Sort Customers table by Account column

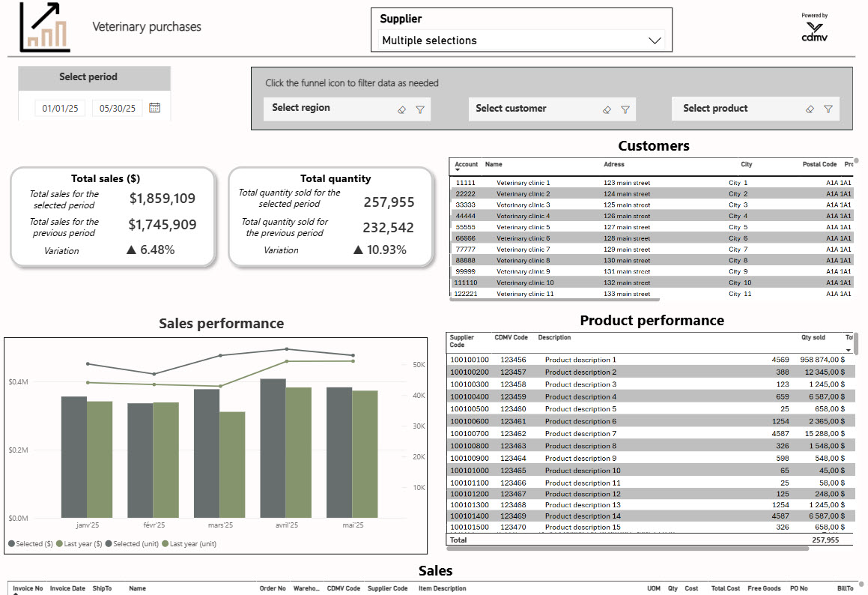coord(466,164)
